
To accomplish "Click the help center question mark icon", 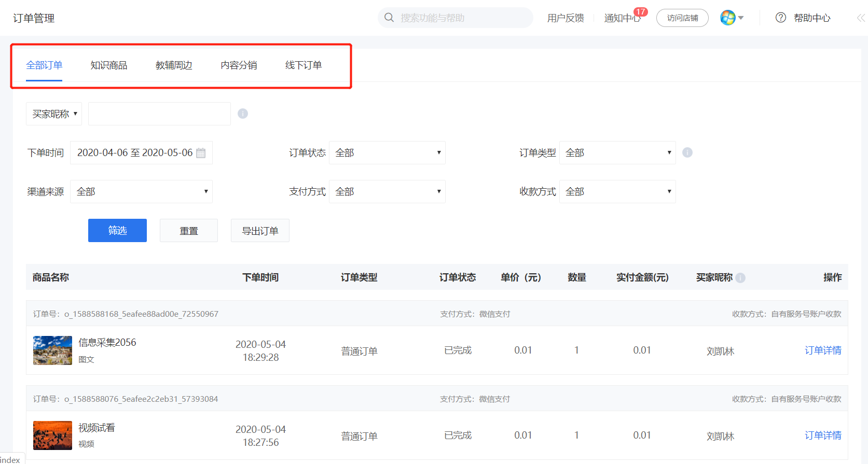I will point(780,18).
